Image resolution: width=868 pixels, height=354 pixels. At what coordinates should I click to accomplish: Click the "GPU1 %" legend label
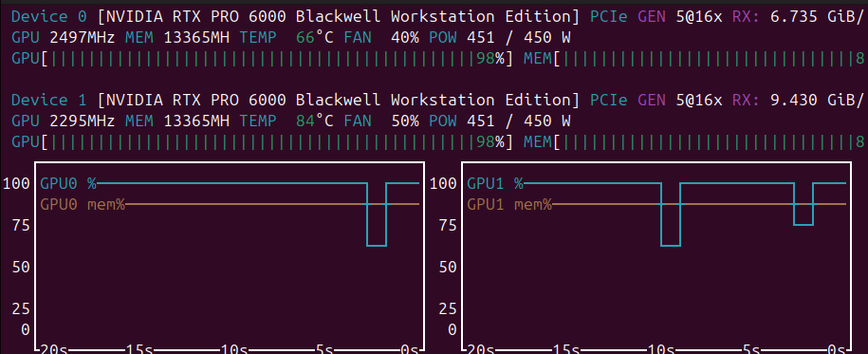click(495, 183)
